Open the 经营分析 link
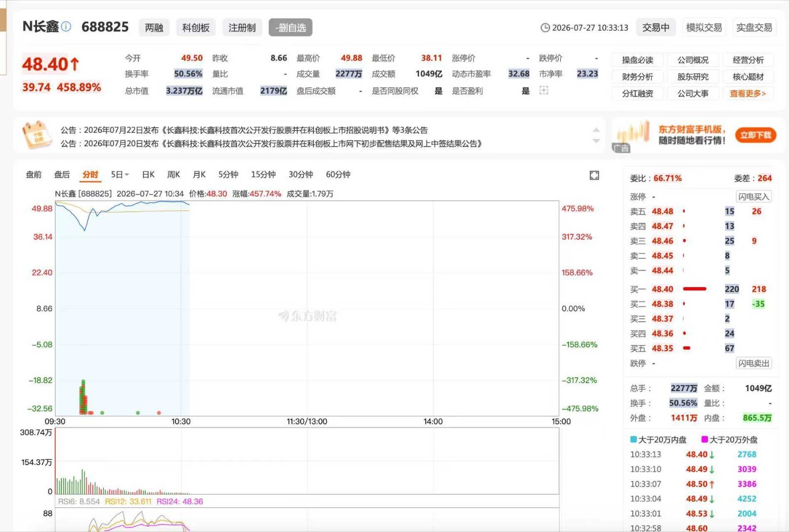The width and height of the screenshot is (789, 532). [x=748, y=60]
